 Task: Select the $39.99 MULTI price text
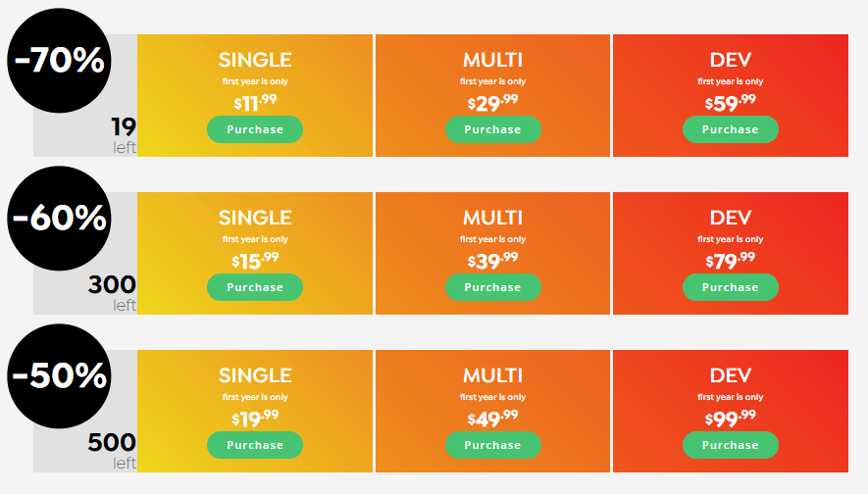(x=492, y=260)
